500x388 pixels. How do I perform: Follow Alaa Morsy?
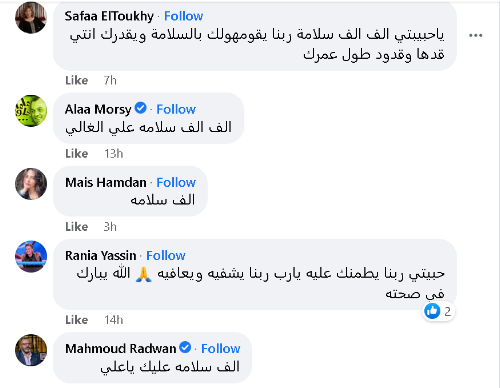tap(176, 109)
